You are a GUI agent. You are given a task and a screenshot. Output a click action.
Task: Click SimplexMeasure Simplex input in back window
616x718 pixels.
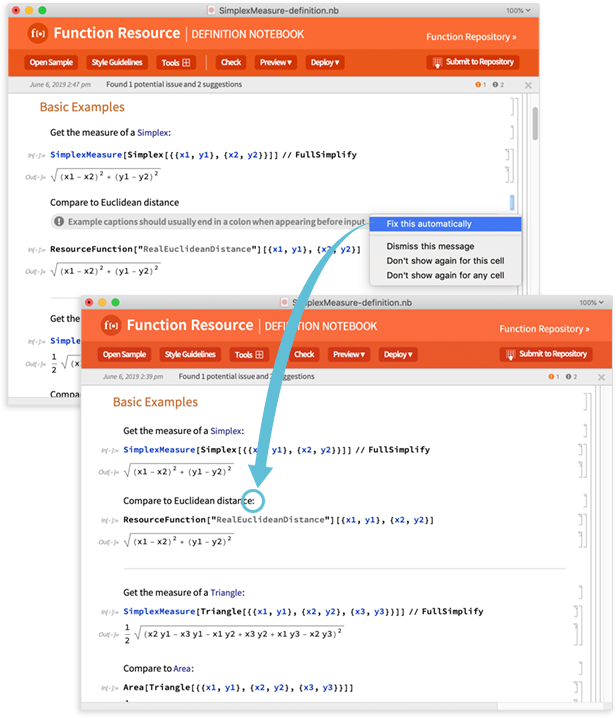pyautogui.click(x=203, y=155)
